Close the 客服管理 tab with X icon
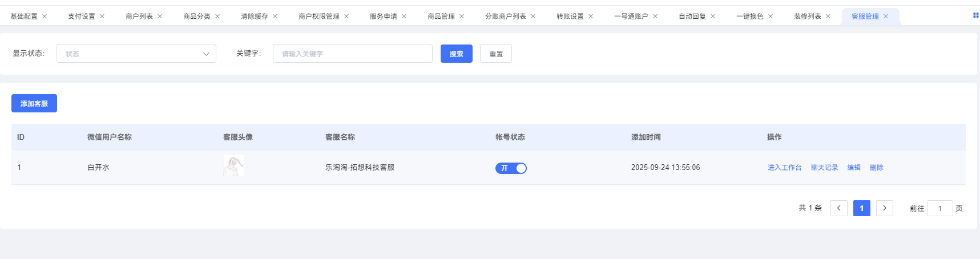The image size is (980, 259). coord(886,17)
